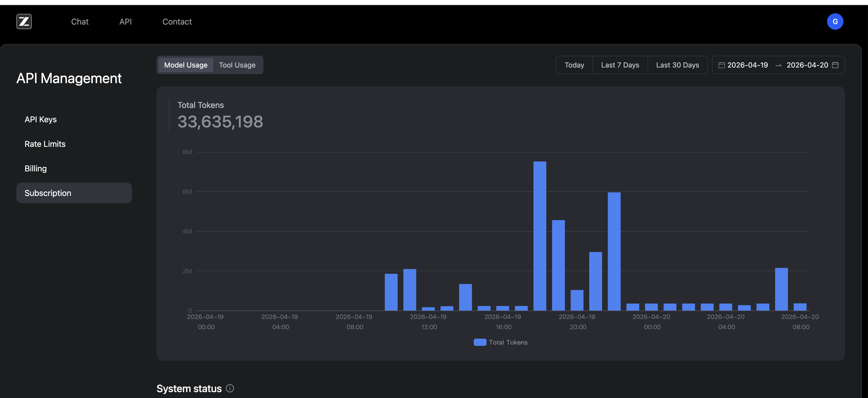The width and height of the screenshot is (868, 398).
Task: Open the user avatar G menu
Action: pos(835,21)
